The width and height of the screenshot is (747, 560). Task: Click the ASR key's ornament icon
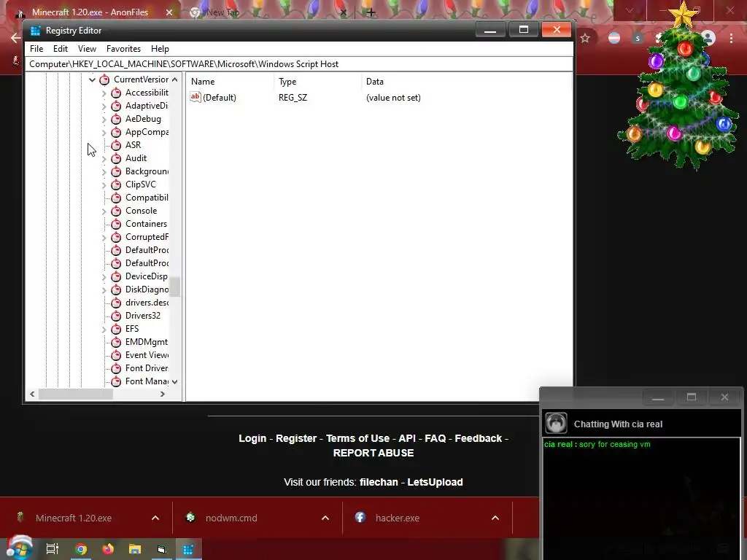[116, 145]
